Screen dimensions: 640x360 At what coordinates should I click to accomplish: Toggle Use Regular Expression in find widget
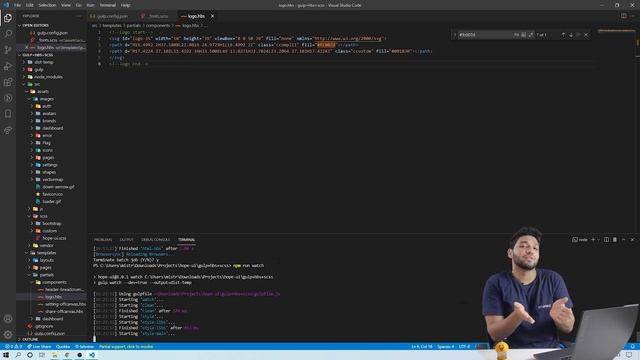coord(531,35)
